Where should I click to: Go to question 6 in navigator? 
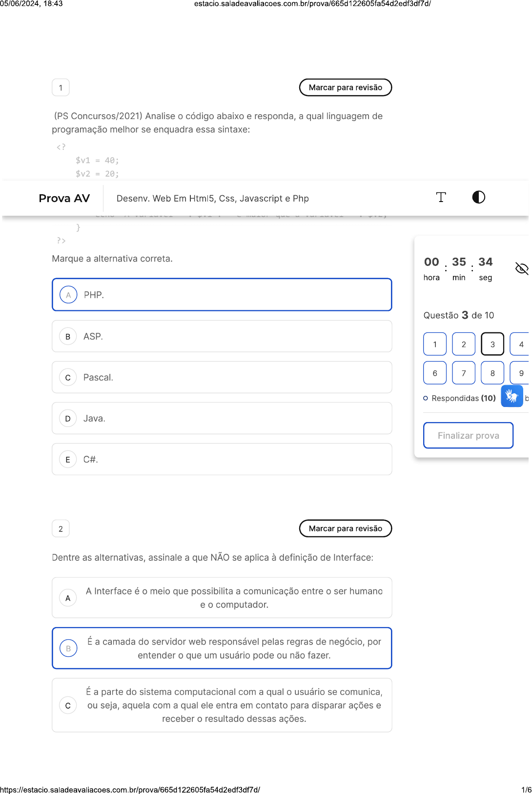tap(435, 373)
